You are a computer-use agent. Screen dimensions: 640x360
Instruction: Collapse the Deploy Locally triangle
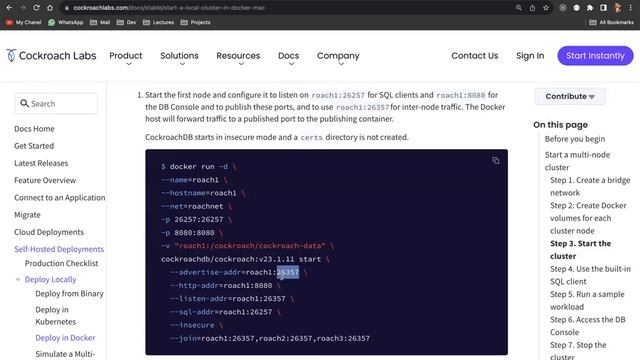18,280
